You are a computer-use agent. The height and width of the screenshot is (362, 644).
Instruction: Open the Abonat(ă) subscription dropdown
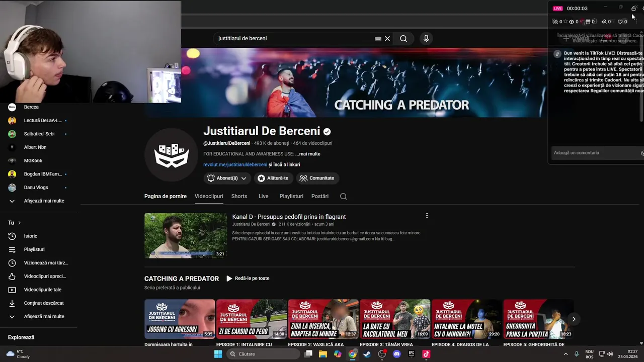click(x=227, y=178)
